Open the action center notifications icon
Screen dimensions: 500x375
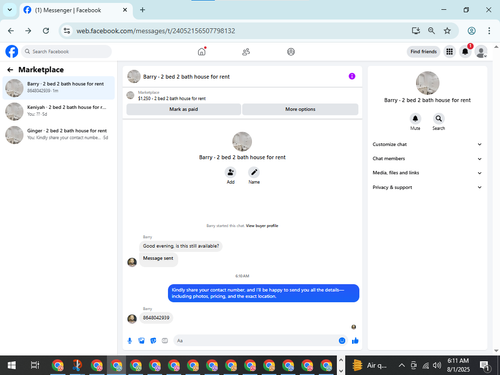(x=485, y=366)
